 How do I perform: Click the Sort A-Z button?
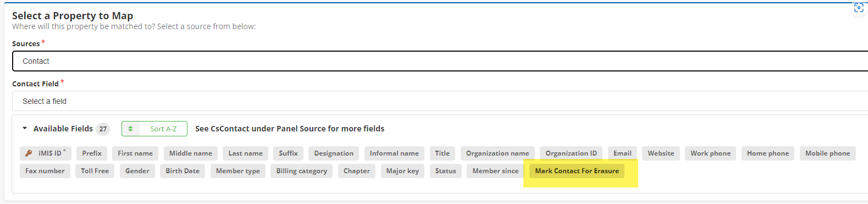[154, 129]
